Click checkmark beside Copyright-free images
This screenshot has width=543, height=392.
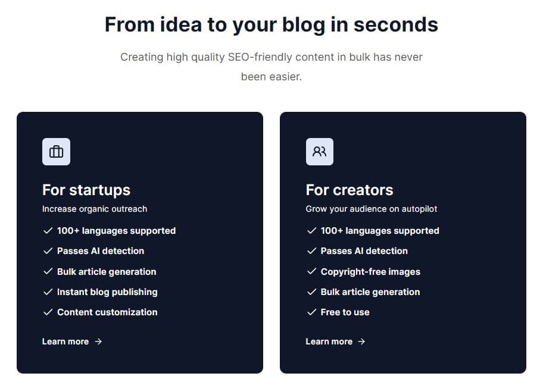(311, 272)
